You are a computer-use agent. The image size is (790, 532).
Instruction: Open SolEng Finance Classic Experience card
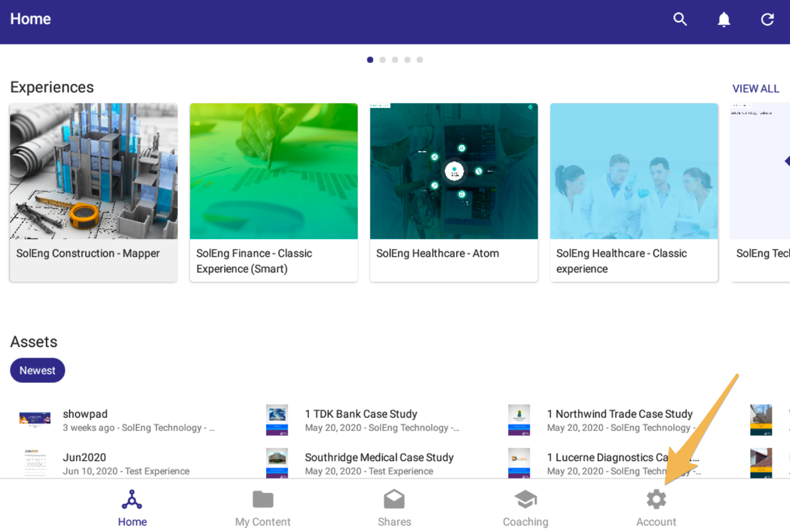(273, 192)
